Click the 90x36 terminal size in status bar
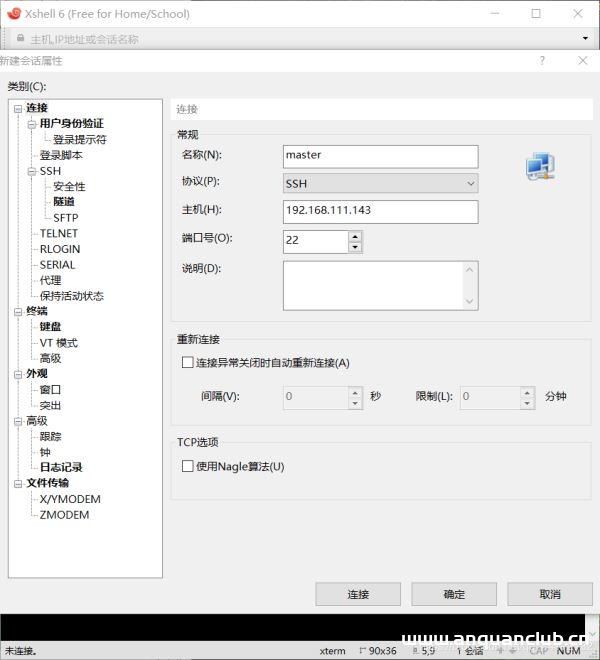600x660 pixels. (x=382, y=651)
